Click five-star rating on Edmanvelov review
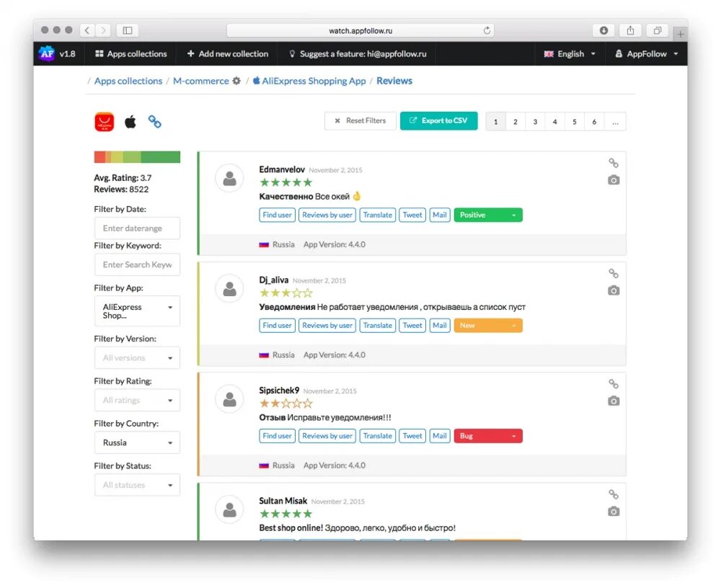Image resolution: width=721 pixels, height=588 pixels. click(x=286, y=182)
